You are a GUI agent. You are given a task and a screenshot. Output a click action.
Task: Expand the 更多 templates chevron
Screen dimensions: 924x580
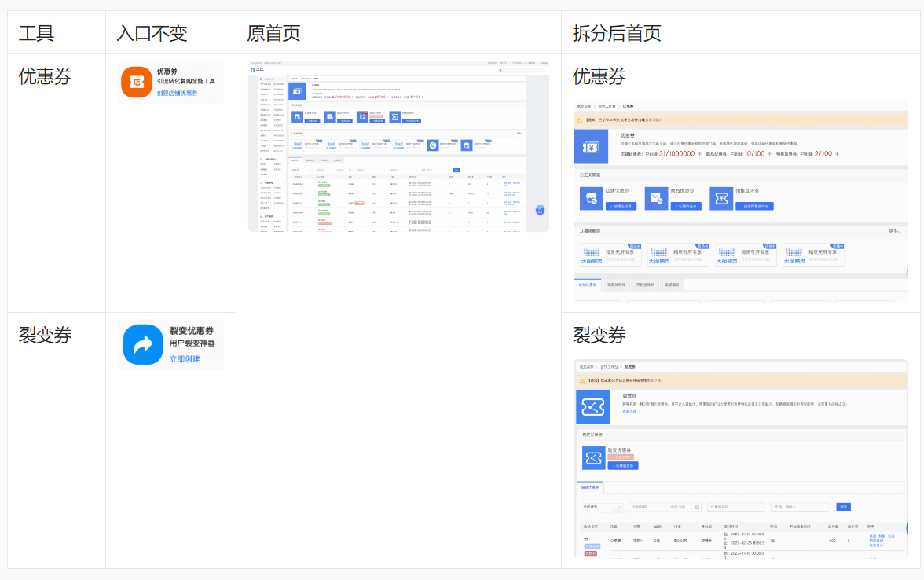click(x=896, y=231)
